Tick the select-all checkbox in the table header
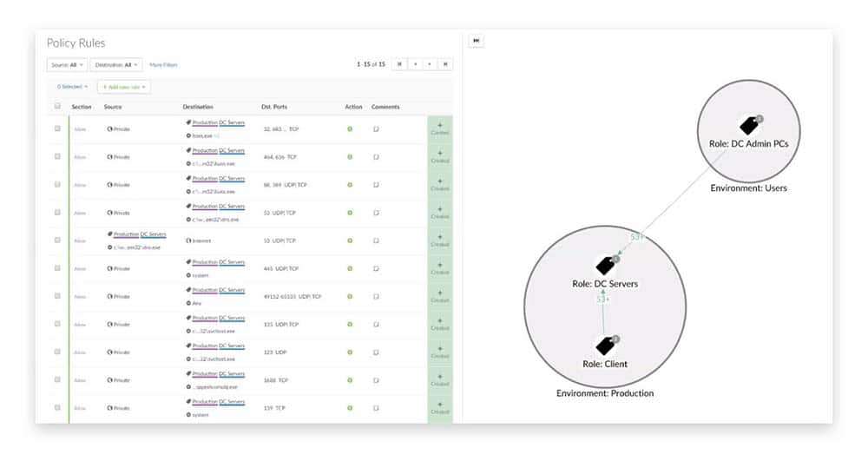Screen dimensions: 868x461 [57, 107]
